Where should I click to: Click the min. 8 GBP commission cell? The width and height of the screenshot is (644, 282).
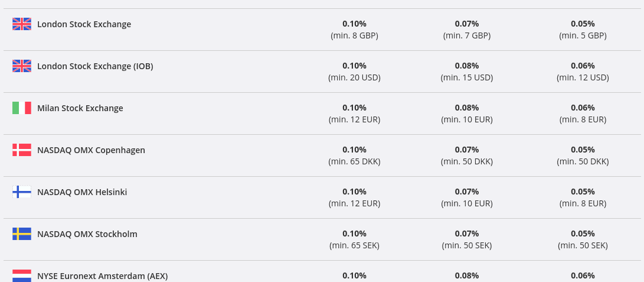click(354, 30)
